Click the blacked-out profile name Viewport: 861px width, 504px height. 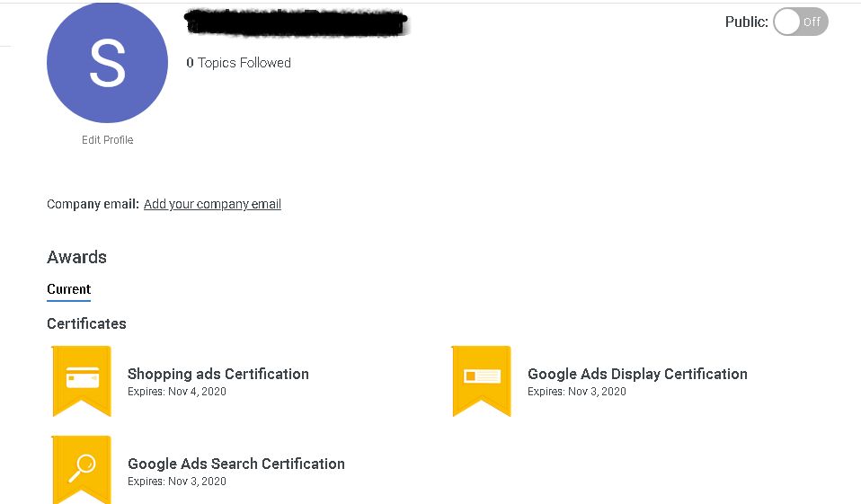(297, 24)
